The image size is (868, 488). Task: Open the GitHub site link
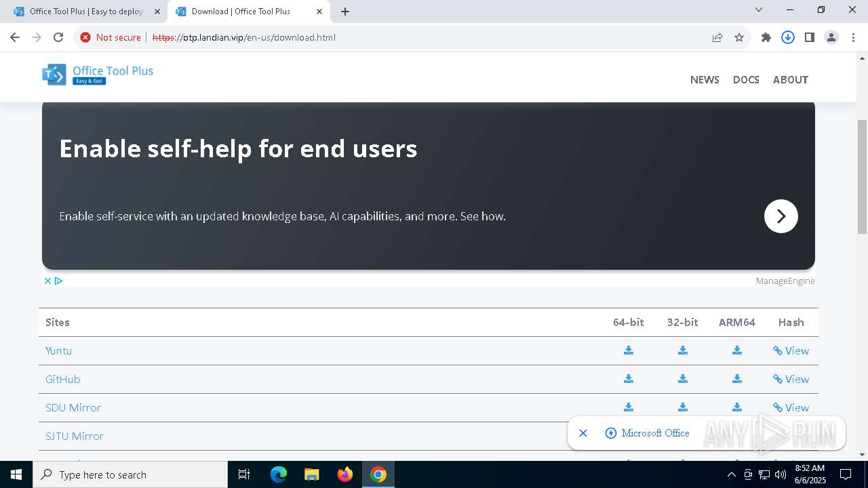(x=63, y=379)
